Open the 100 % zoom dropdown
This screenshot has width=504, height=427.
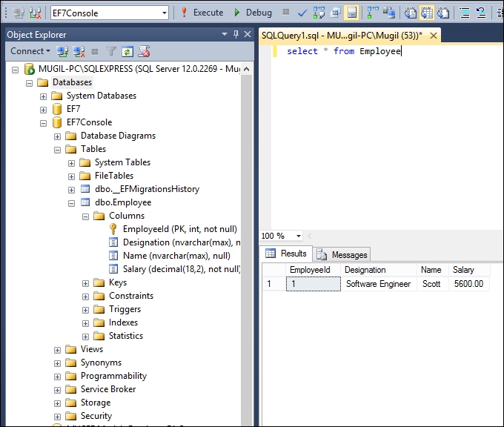[x=299, y=236]
